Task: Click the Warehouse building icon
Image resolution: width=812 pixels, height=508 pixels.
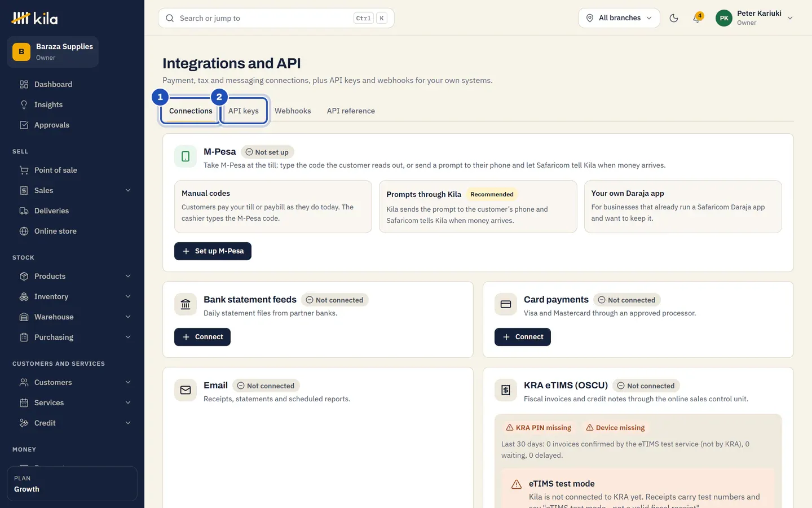Action: (24, 317)
